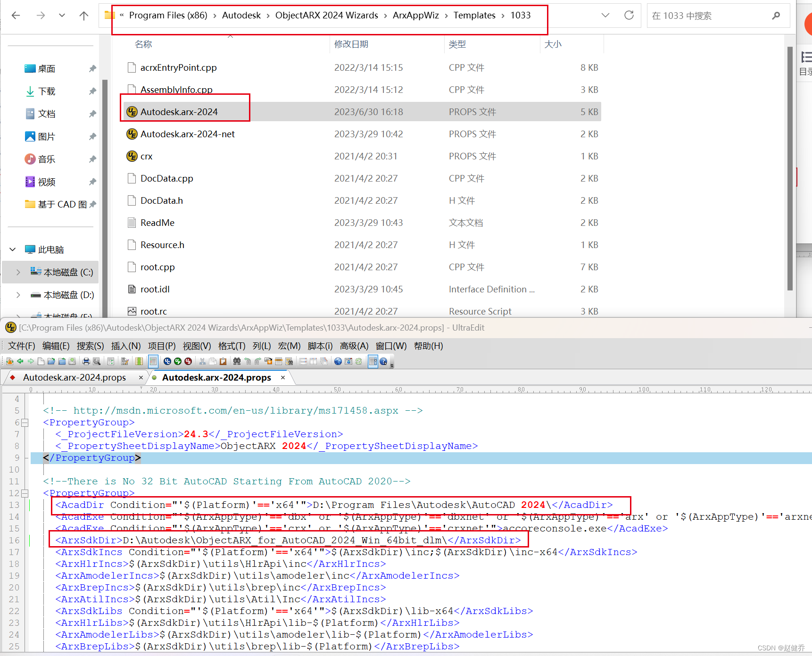Open the 格式(T) menu
Image resolution: width=812 pixels, height=656 pixels.
click(x=232, y=346)
